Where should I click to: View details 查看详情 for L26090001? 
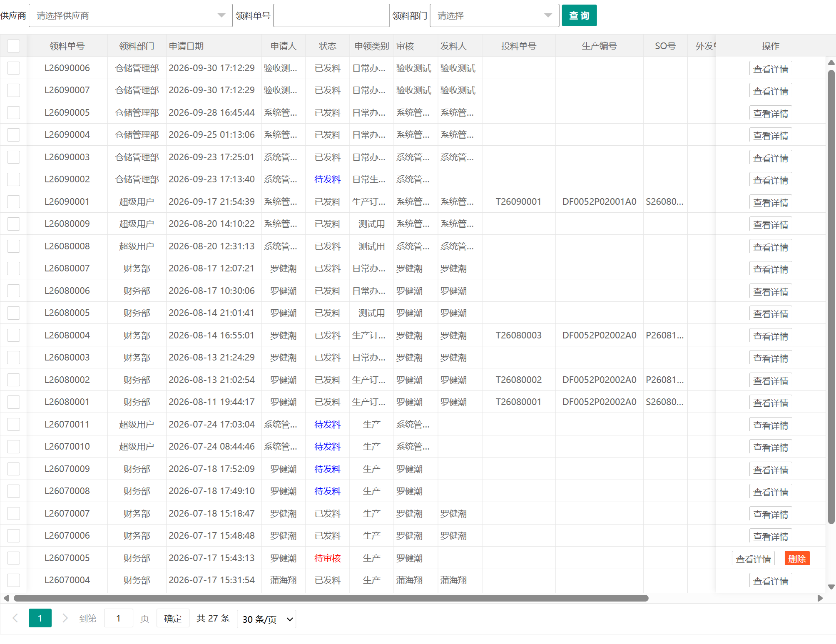pos(770,202)
